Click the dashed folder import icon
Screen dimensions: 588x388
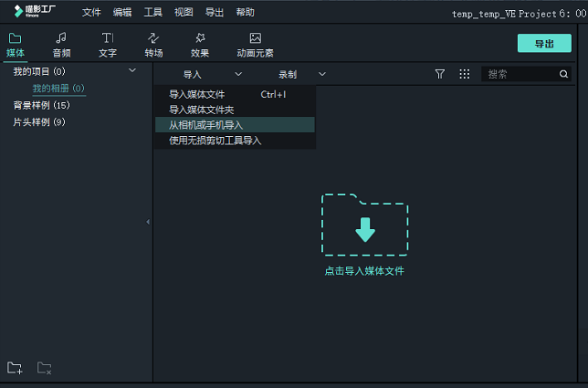click(x=365, y=225)
